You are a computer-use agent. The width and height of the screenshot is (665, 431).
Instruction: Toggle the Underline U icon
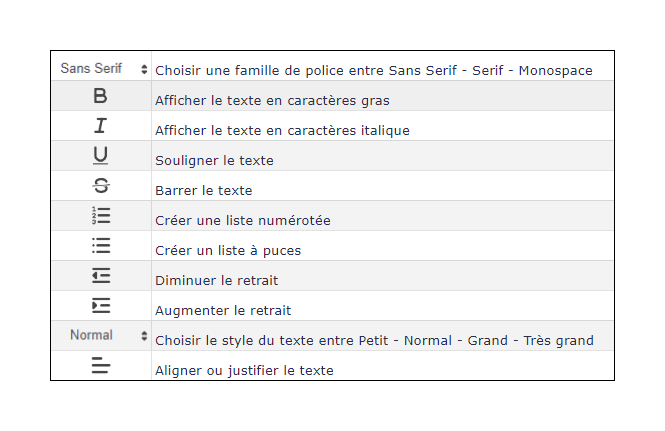pos(101,155)
